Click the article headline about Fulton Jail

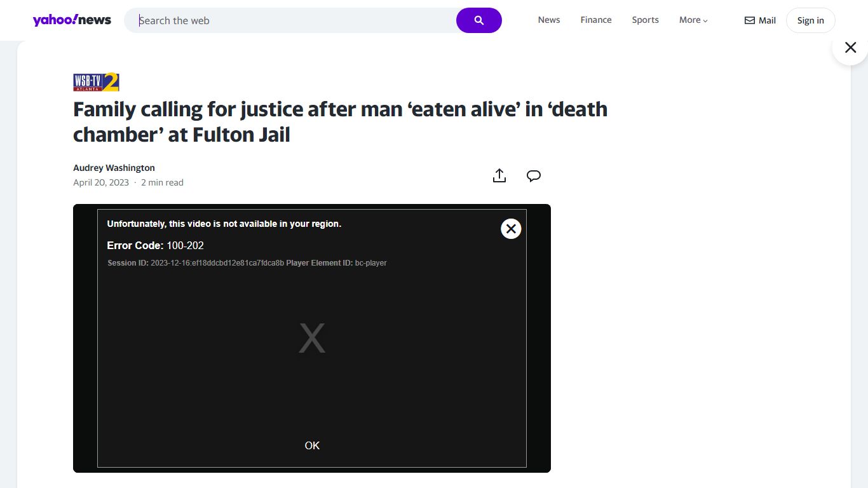tap(340, 122)
